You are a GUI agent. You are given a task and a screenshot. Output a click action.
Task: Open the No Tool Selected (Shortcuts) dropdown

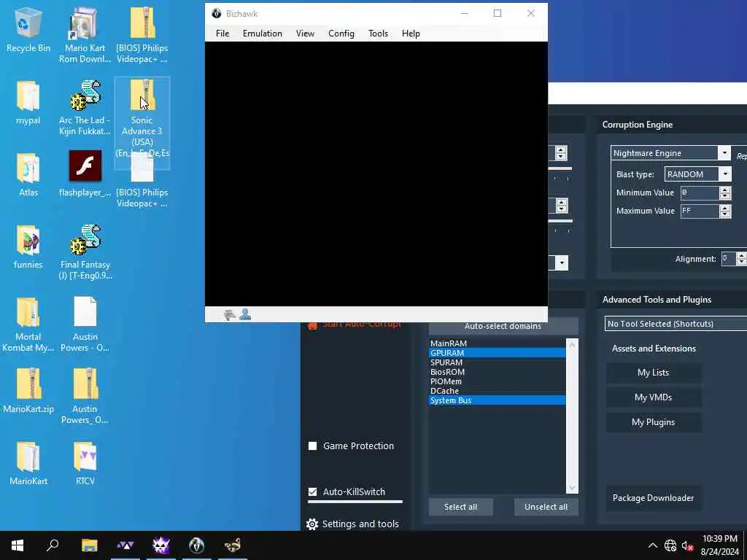676,324
